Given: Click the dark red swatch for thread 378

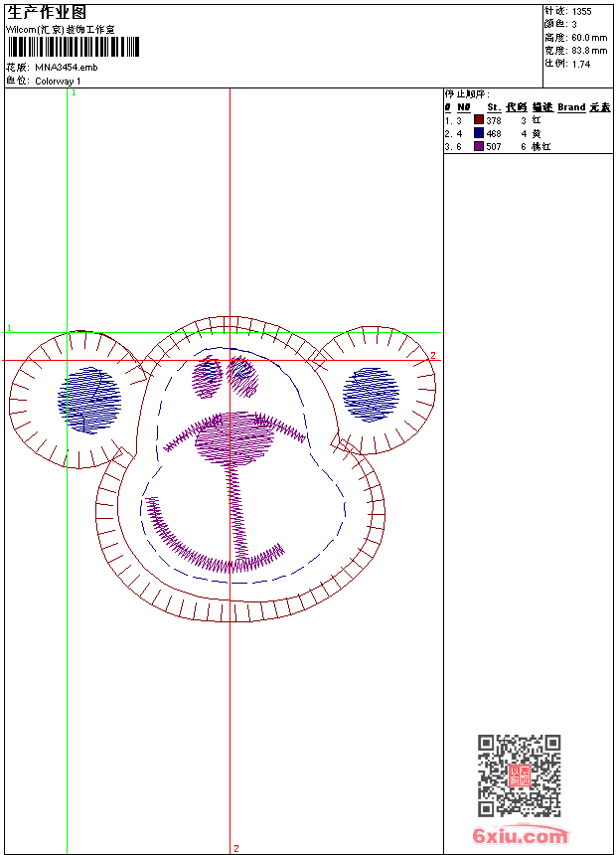Looking at the screenshot, I should 479,119.
